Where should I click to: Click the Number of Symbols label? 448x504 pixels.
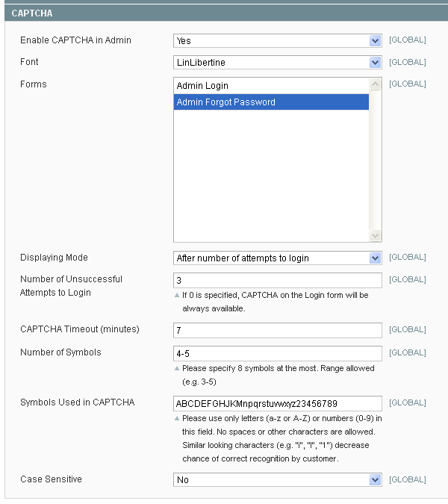click(x=60, y=352)
